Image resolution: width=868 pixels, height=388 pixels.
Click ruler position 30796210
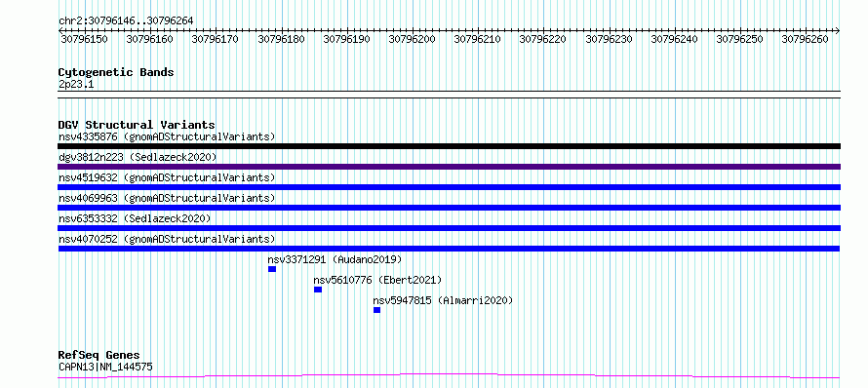click(x=477, y=39)
